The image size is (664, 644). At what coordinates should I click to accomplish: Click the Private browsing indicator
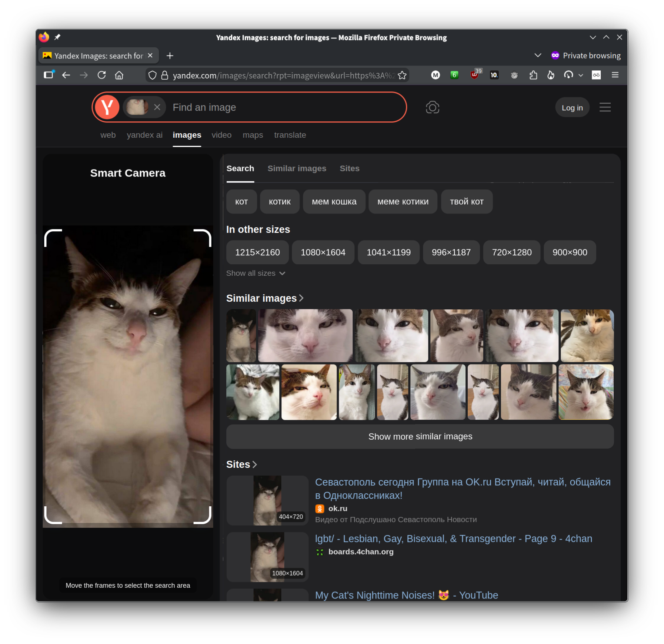(x=586, y=56)
